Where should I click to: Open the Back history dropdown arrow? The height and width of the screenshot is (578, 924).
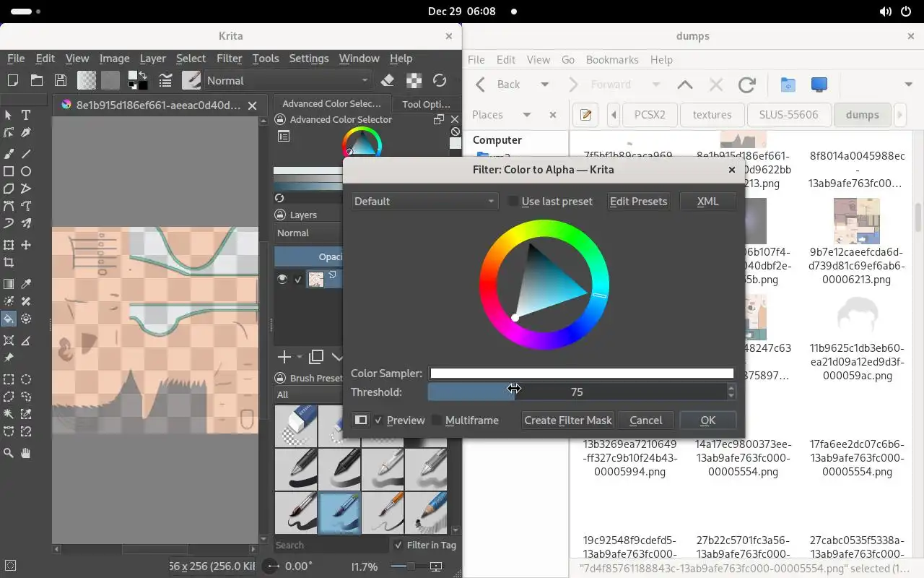click(545, 85)
